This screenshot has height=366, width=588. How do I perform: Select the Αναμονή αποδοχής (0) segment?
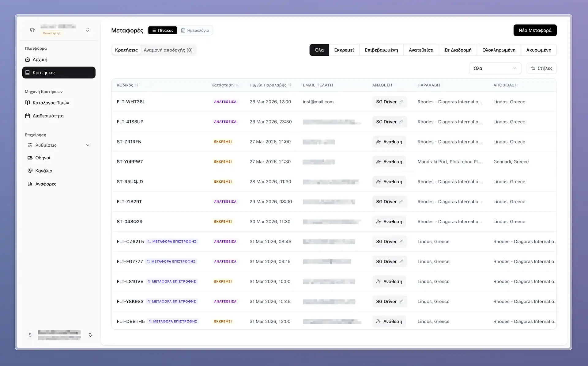click(x=168, y=50)
